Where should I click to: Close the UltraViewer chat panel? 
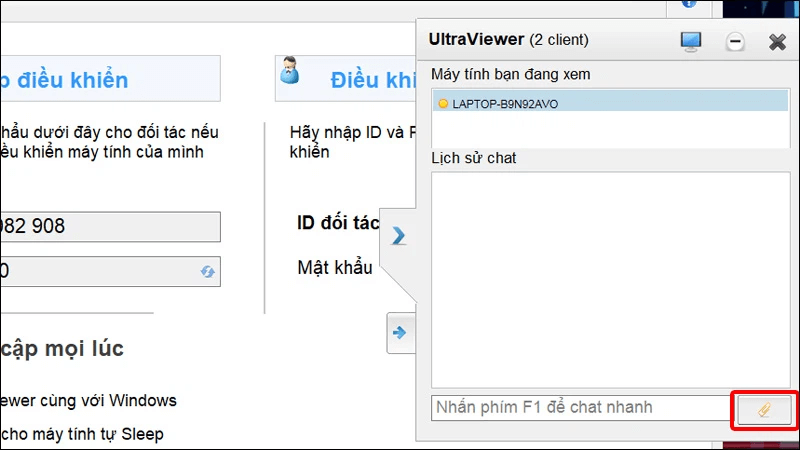tap(777, 42)
